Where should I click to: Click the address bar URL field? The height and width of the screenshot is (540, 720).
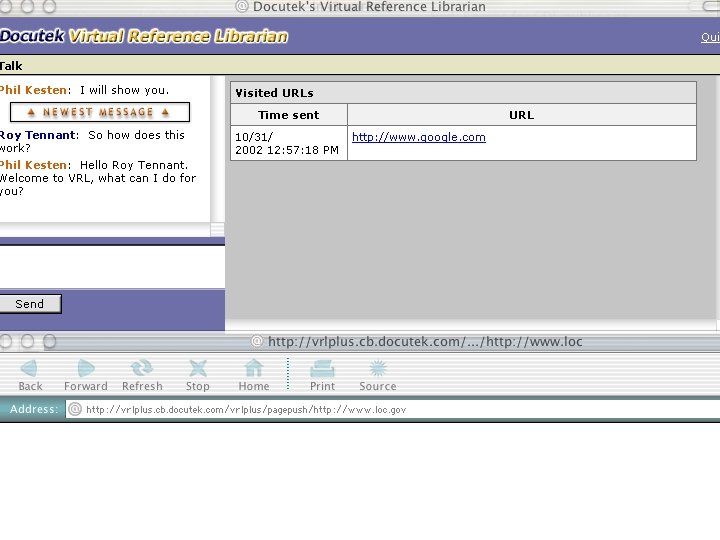point(395,409)
